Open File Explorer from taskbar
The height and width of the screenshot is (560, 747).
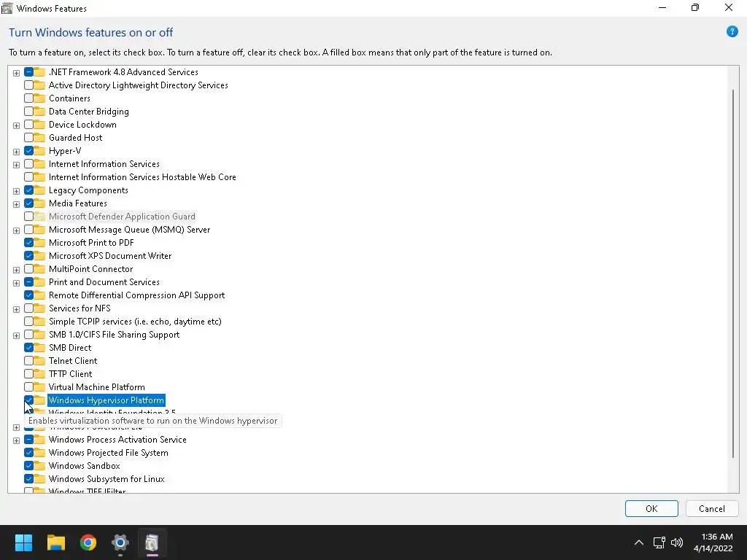click(55, 542)
